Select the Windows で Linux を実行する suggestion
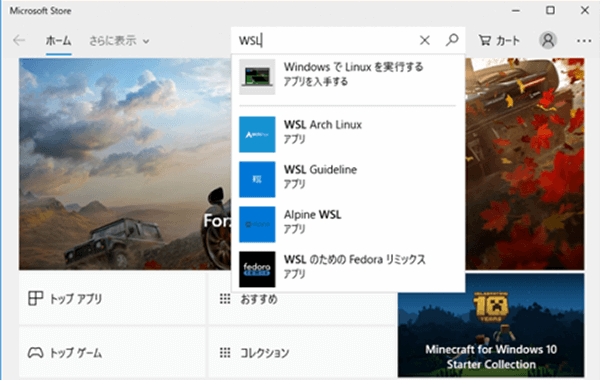This screenshot has height=380, width=600. click(348, 77)
